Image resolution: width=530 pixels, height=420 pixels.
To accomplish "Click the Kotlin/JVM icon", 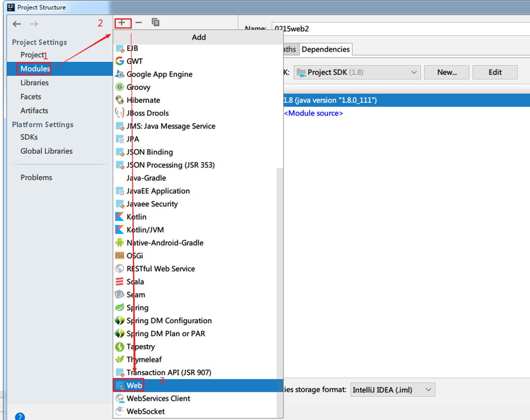I will (120, 230).
